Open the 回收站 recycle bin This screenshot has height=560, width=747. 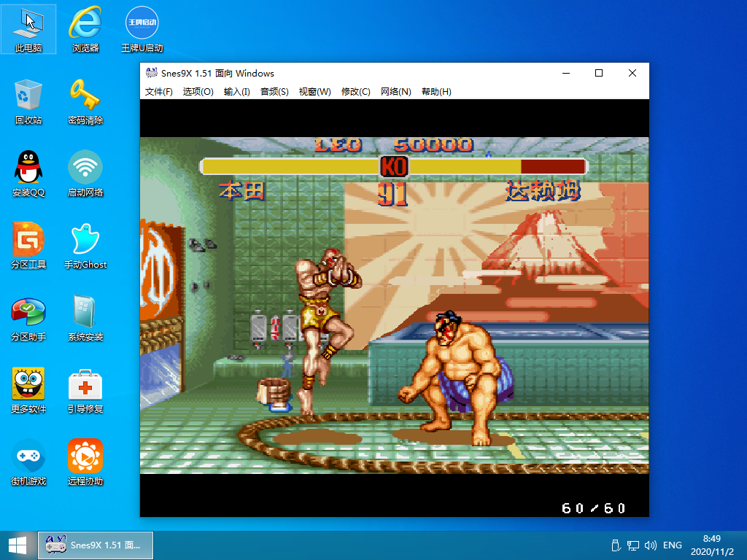28,101
